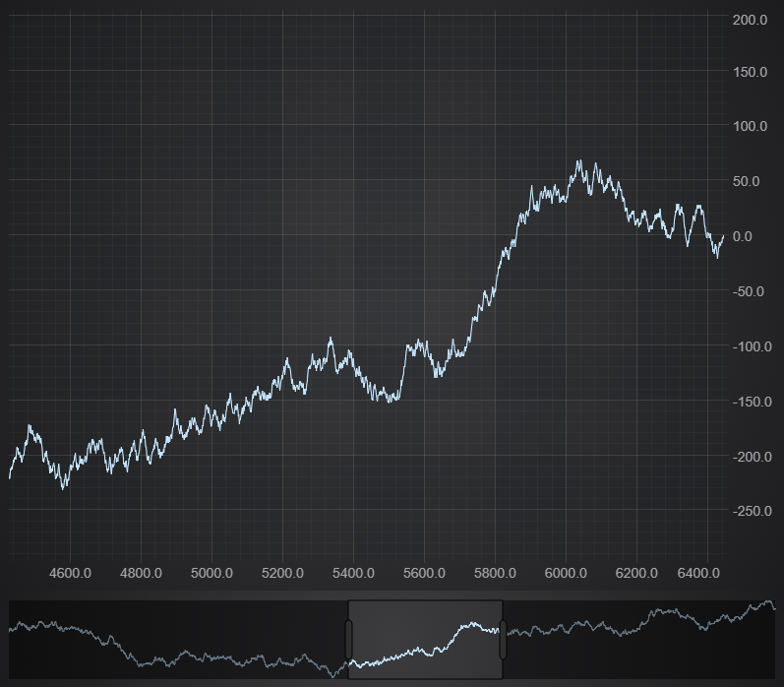The image size is (784, 687).
Task: Click the 200.0 y-axis label
Action: 750,20
